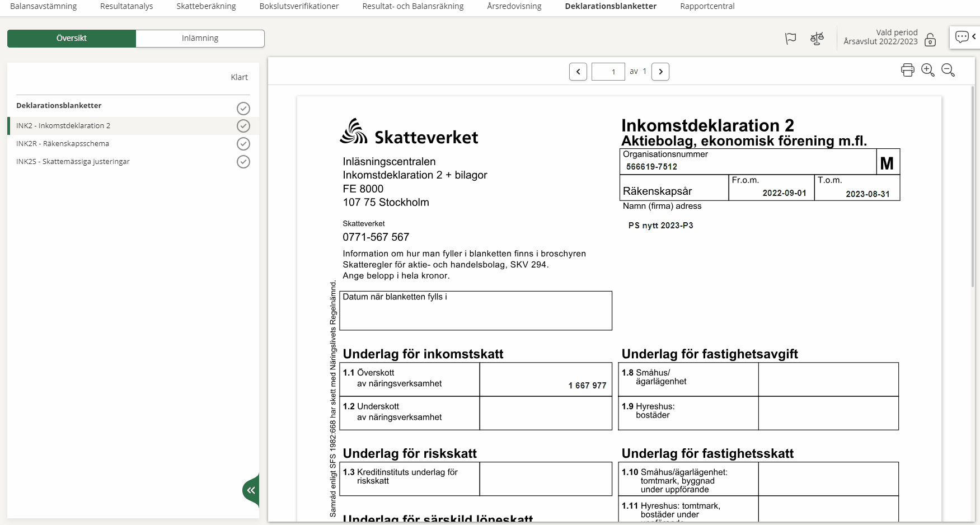
Task: Zoom in on the declaration form
Action: (x=927, y=70)
